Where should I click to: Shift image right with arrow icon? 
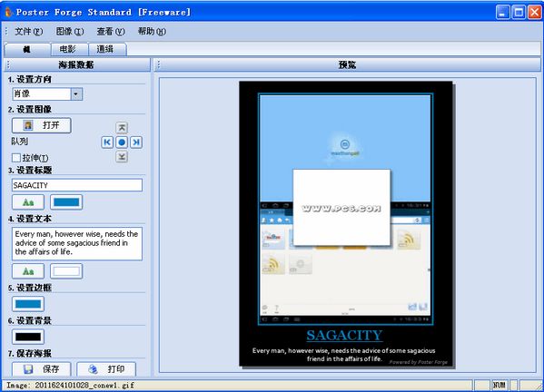pos(136,142)
